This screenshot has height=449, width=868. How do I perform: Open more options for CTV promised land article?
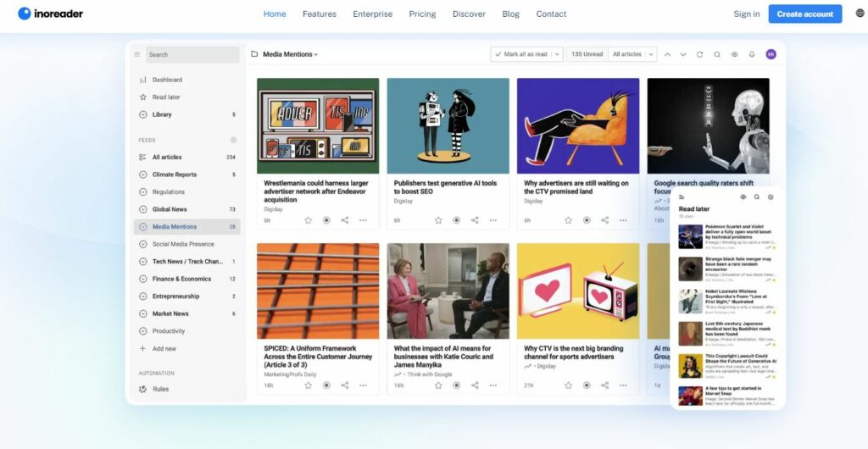click(623, 220)
